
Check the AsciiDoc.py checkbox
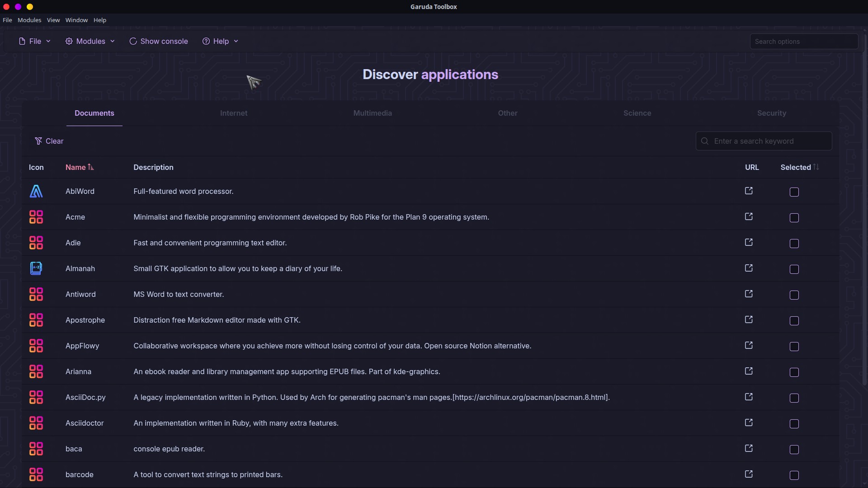tap(794, 398)
